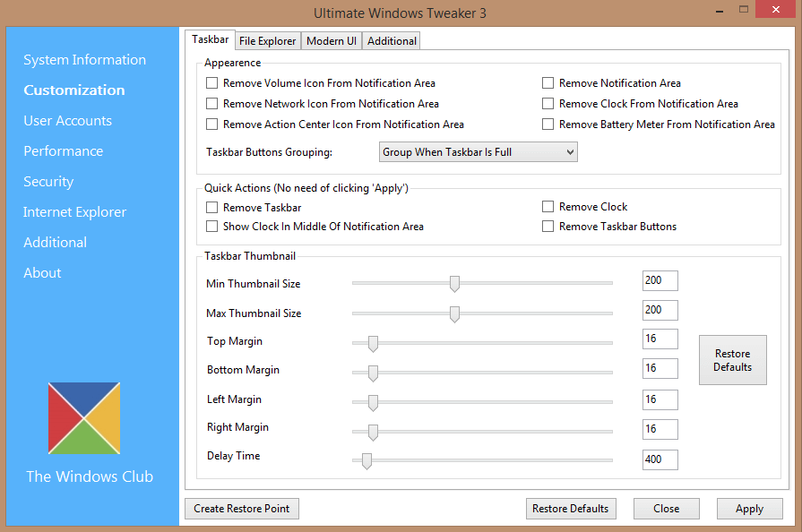Screen dimensions: 802x532
Task: Open the File Explorer tab
Action: [268, 41]
